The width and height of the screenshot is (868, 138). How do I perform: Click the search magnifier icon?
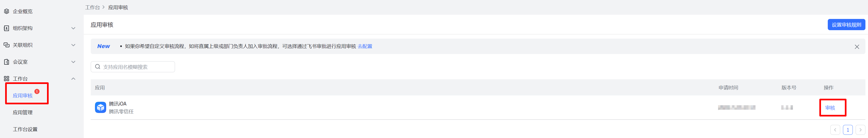click(98, 67)
